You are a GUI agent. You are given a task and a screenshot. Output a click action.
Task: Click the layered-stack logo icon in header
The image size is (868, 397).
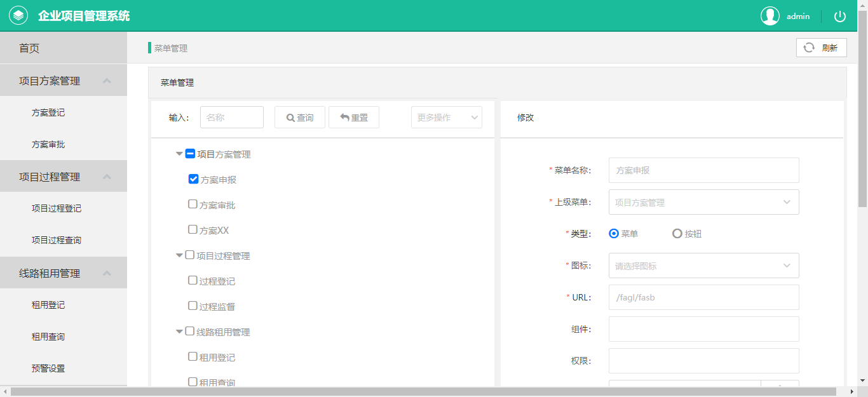pyautogui.click(x=18, y=15)
